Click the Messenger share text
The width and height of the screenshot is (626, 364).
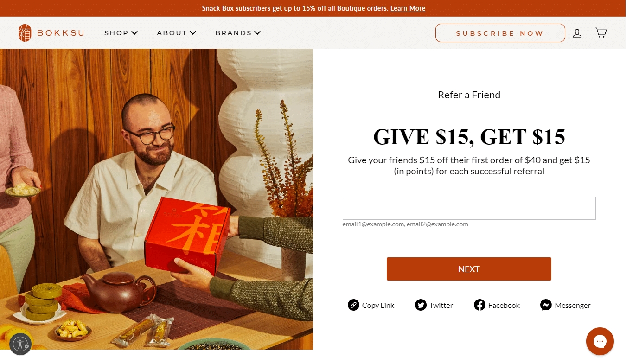[x=573, y=305]
